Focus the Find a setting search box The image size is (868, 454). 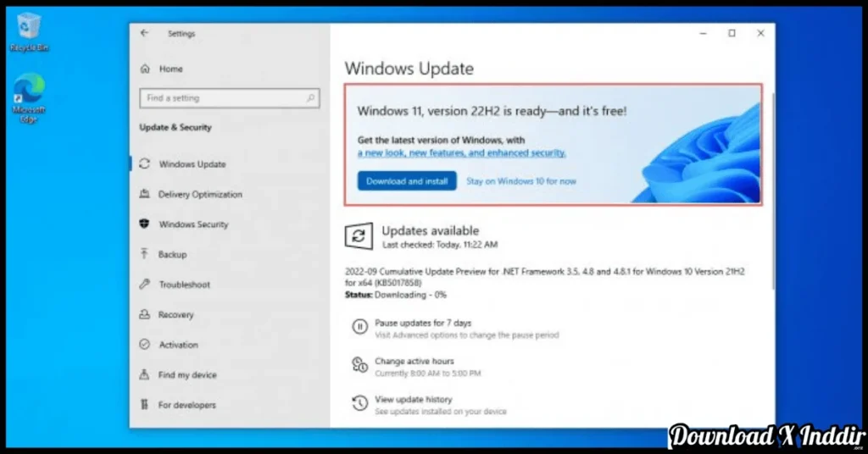[x=230, y=98]
